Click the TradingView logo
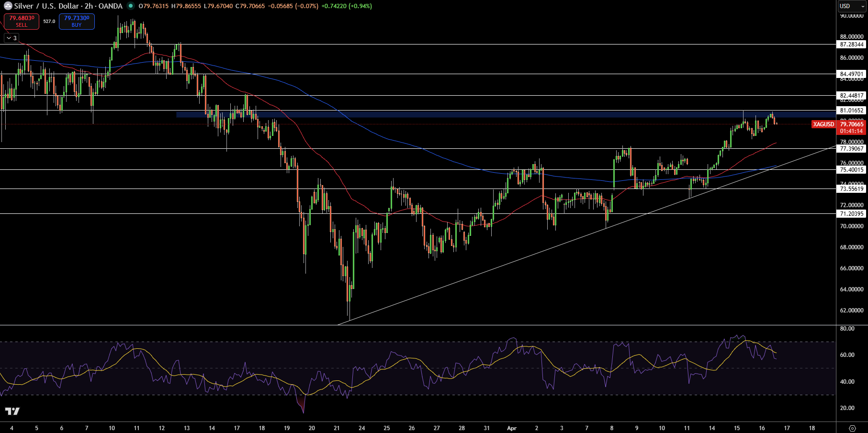The image size is (868, 433). pyautogui.click(x=12, y=411)
